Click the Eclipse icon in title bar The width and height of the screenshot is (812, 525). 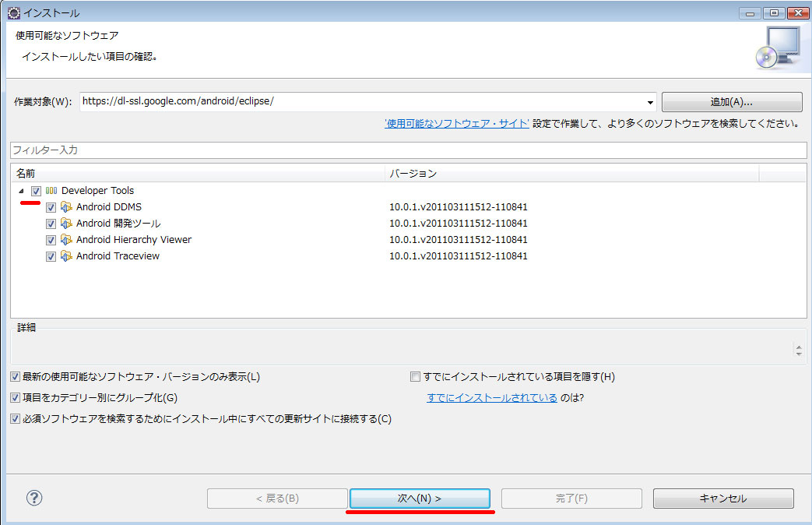(13, 13)
